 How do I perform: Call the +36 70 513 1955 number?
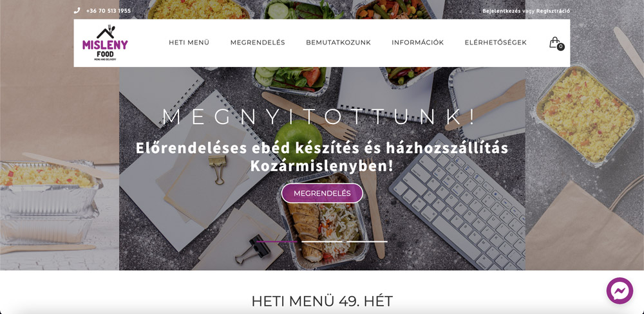click(x=108, y=11)
